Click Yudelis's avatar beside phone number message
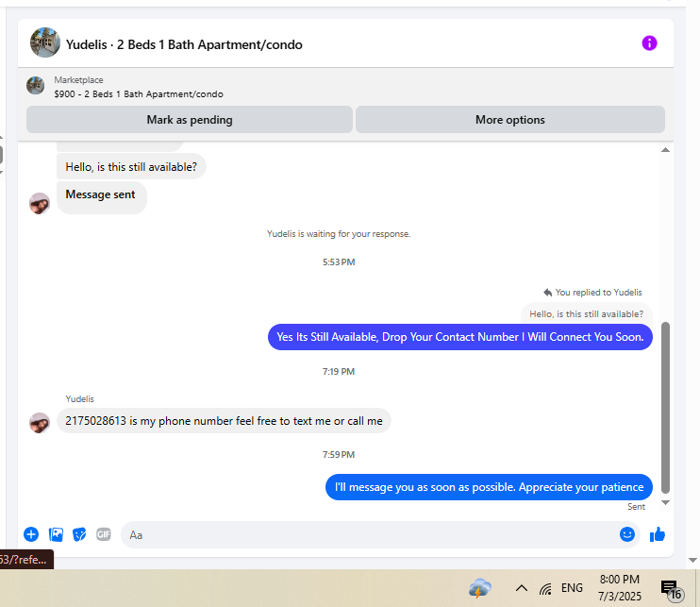700x607 pixels. tap(40, 423)
